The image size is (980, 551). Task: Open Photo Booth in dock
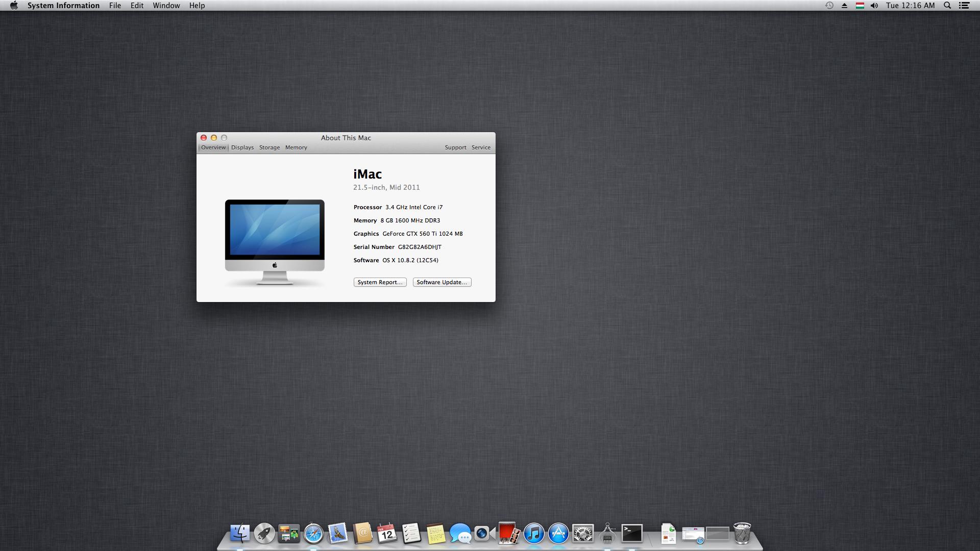pyautogui.click(x=509, y=534)
